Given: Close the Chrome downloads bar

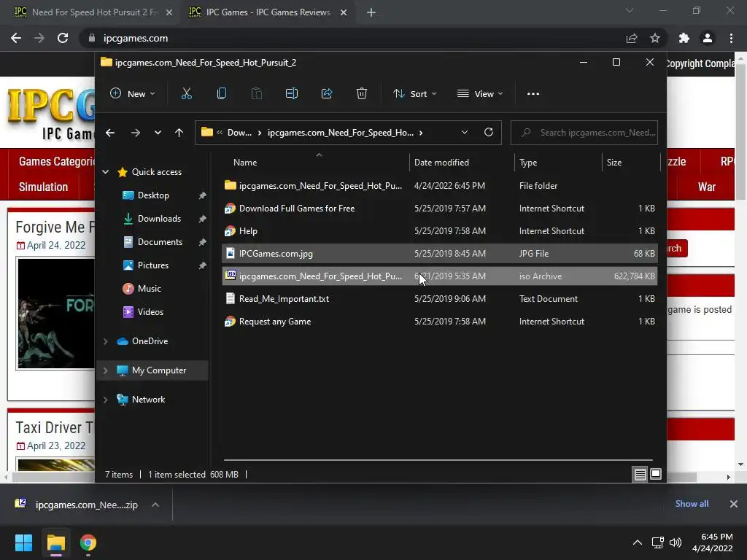Looking at the screenshot, I should click(734, 504).
